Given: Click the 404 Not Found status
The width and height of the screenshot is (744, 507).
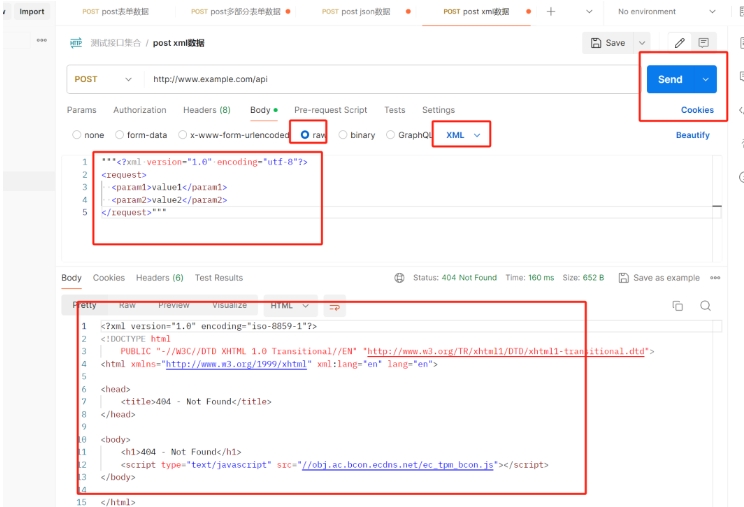Looking at the screenshot, I should point(469,277).
